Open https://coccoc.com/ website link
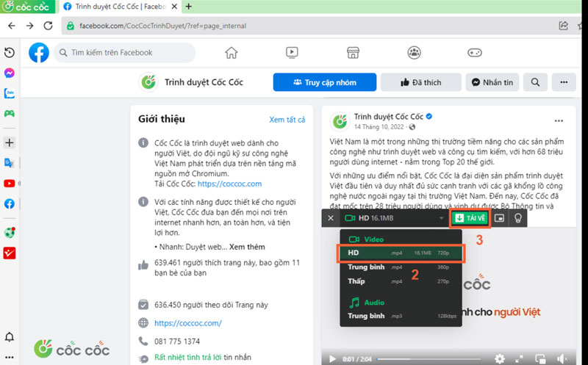The image size is (588, 365). click(188, 322)
